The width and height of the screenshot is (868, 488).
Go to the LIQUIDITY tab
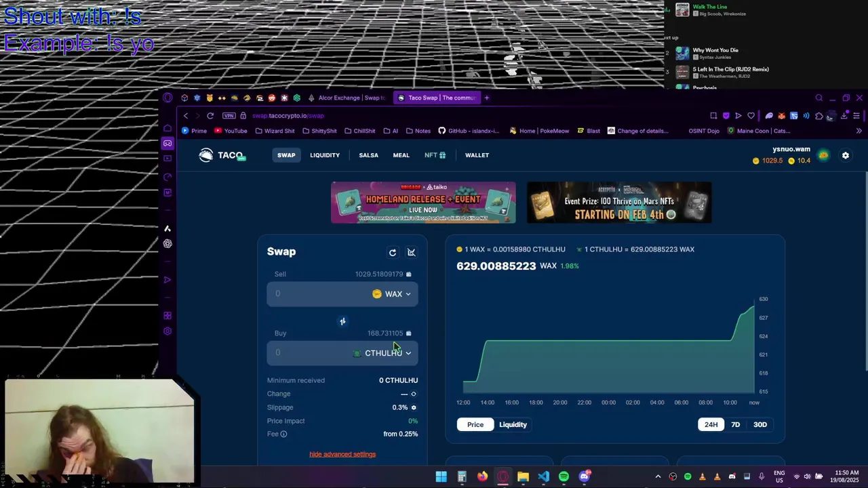[325, 155]
